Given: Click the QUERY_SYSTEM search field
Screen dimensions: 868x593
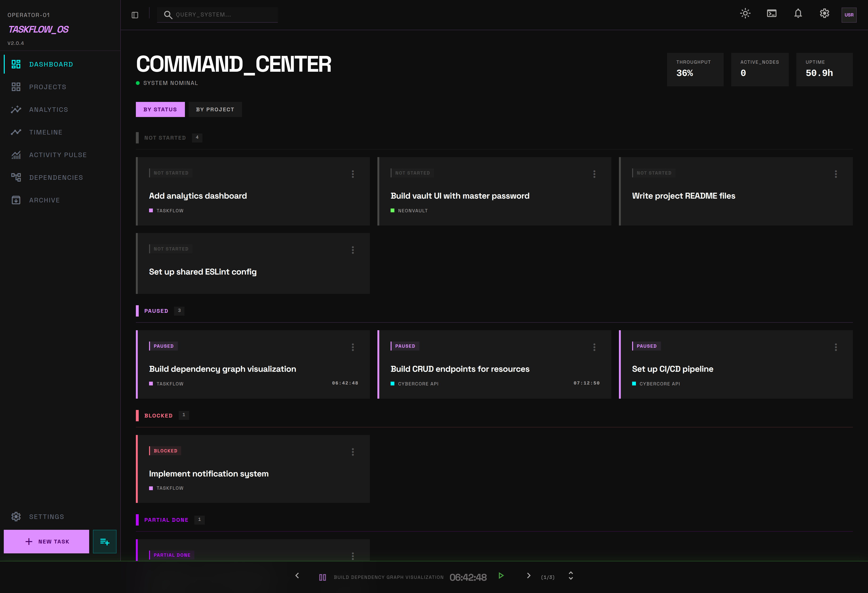Looking at the screenshot, I should [217, 15].
